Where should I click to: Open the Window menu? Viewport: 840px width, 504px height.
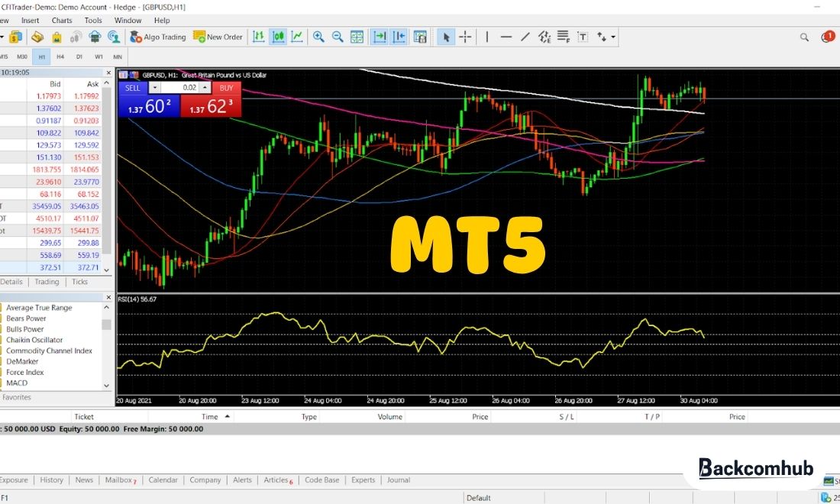tap(128, 21)
